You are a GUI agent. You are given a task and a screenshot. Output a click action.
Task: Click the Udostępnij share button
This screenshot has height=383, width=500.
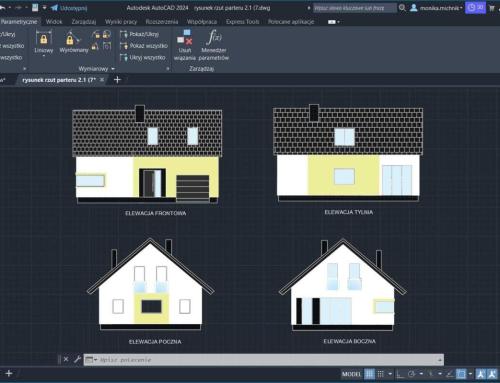[x=69, y=8]
